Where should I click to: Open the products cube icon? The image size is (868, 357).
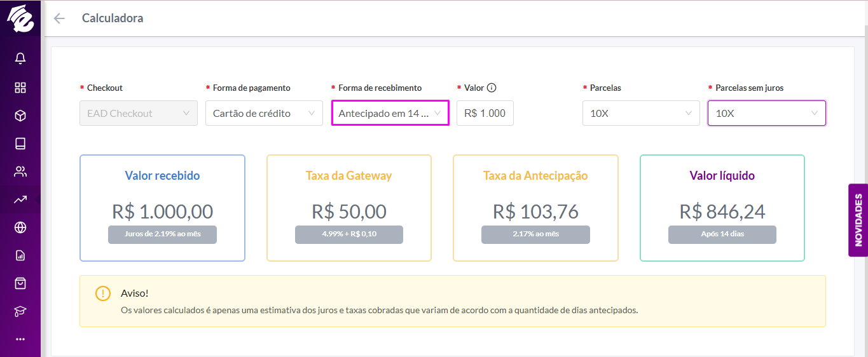[x=20, y=116]
